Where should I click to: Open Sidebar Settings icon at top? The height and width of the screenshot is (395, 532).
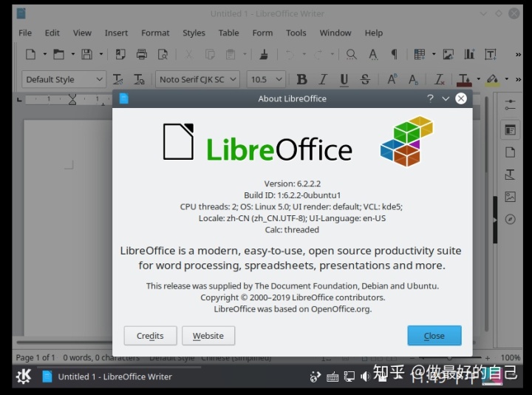510,104
